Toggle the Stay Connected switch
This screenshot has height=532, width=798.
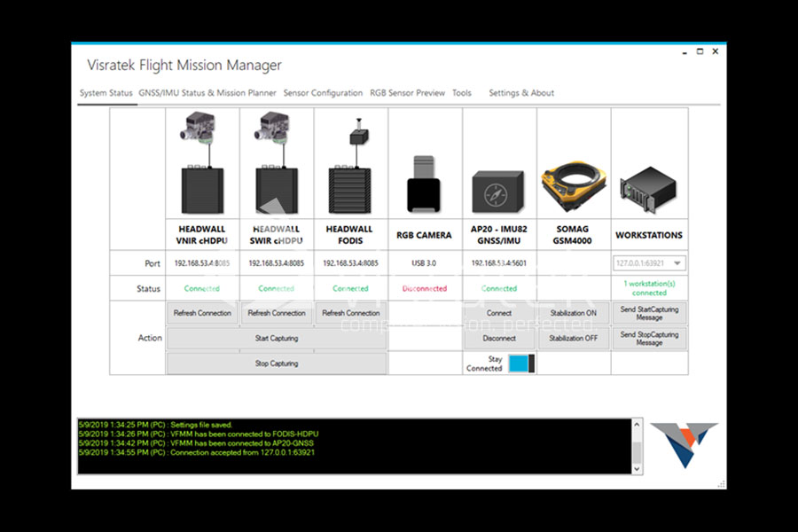pos(521,364)
